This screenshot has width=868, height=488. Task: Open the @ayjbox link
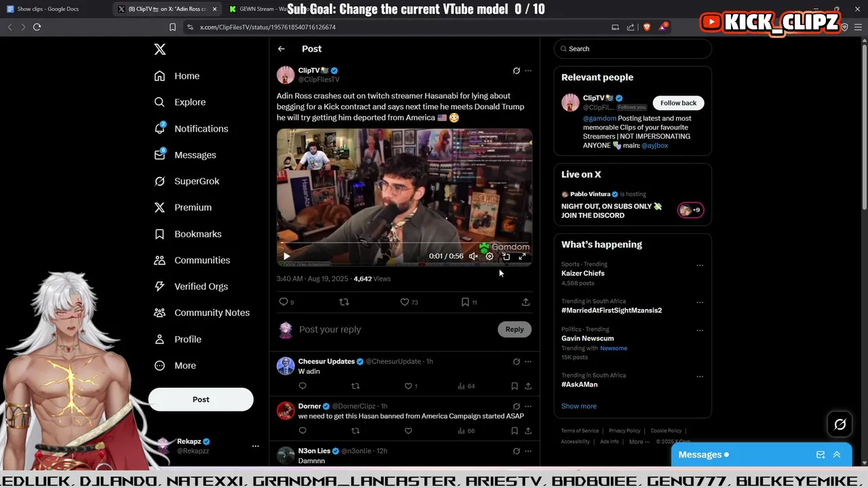(655, 145)
